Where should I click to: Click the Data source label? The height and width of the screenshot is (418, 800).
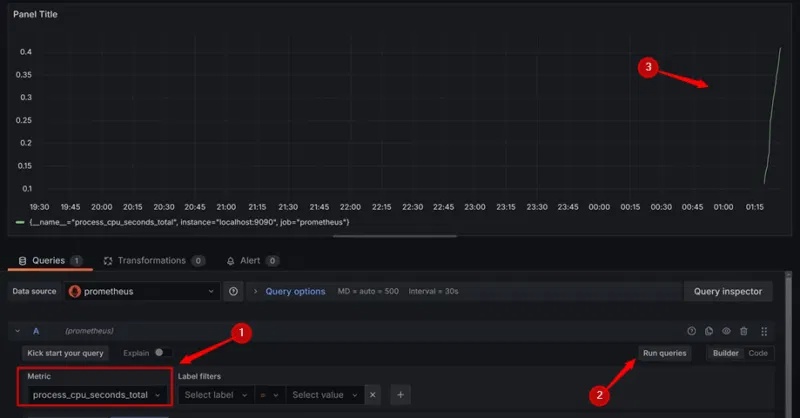34,291
